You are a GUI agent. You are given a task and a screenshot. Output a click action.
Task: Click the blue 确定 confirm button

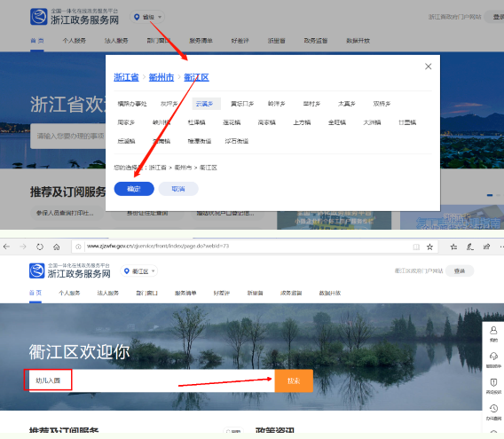point(134,189)
